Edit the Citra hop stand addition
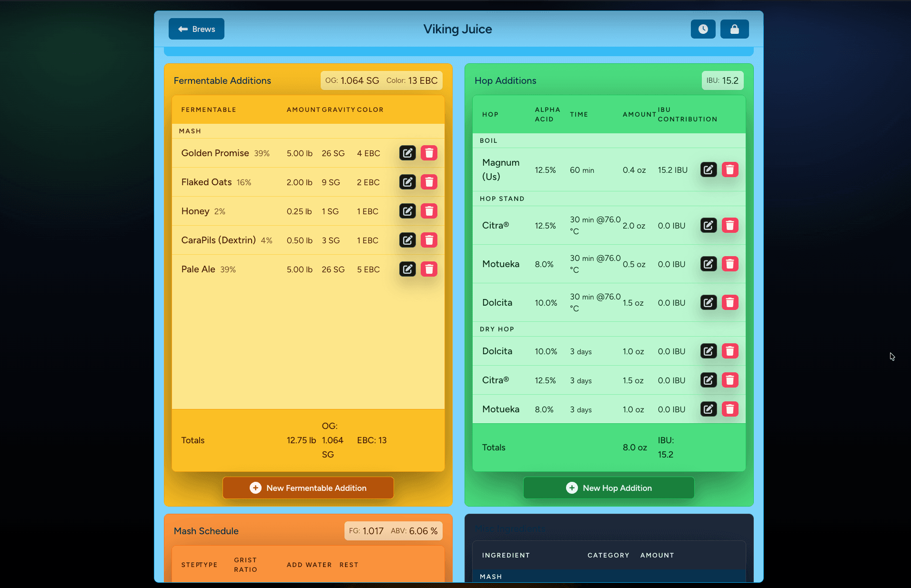The image size is (911, 588). (709, 225)
